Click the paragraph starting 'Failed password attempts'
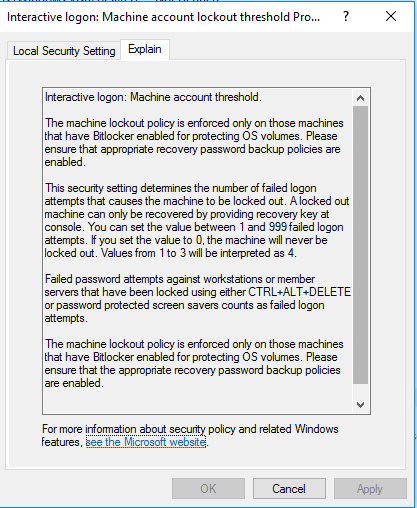417x508 pixels. 197,298
